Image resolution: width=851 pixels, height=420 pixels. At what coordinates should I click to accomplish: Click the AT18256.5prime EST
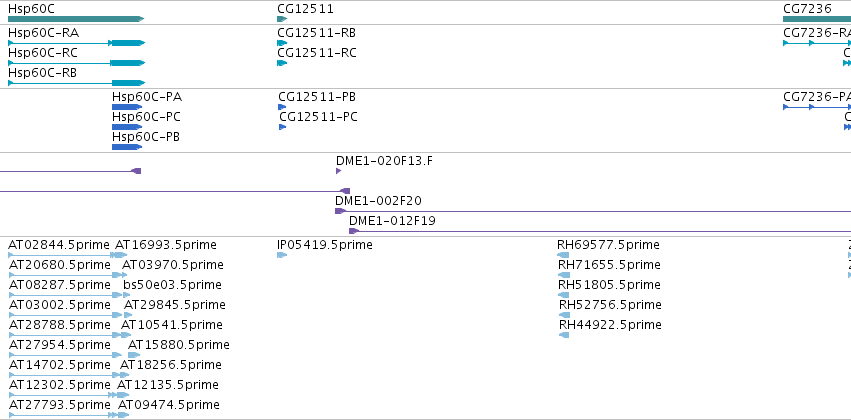[x=124, y=376]
